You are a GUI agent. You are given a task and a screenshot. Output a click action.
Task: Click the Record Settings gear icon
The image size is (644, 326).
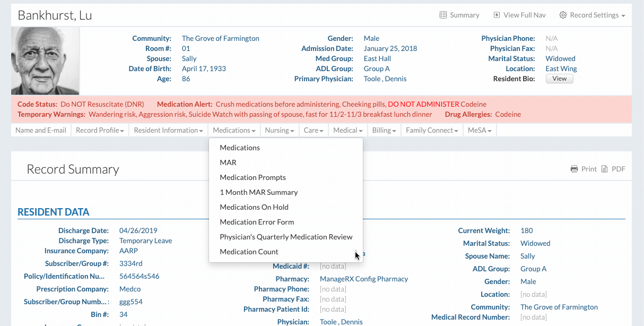pyautogui.click(x=563, y=15)
